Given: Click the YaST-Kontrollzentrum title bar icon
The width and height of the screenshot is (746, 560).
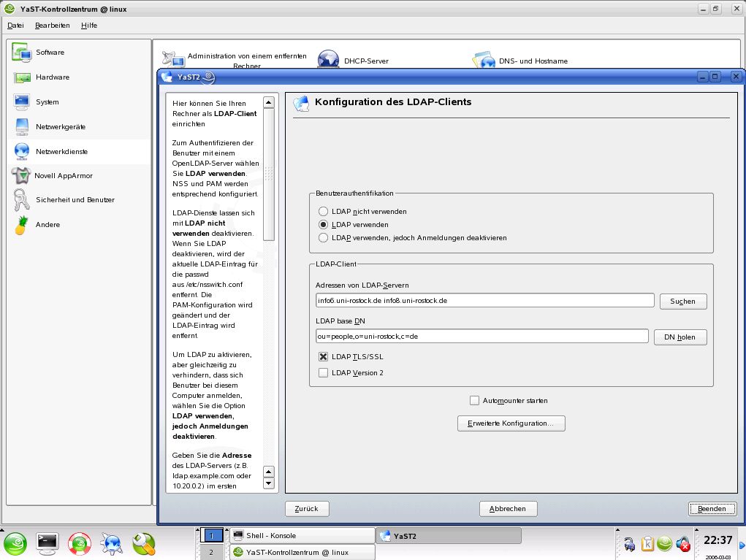Looking at the screenshot, I should 9,9.
